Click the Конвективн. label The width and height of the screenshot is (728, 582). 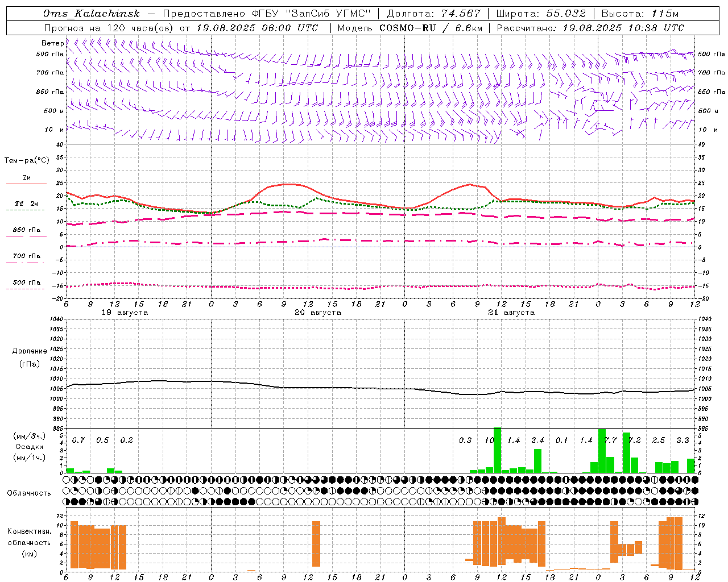pyautogui.click(x=30, y=531)
